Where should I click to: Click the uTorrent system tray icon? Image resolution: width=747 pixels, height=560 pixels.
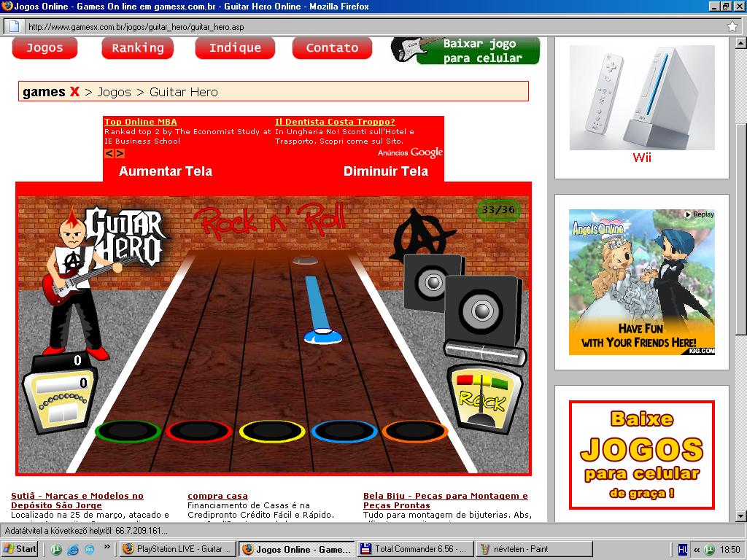tap(710, 550)
